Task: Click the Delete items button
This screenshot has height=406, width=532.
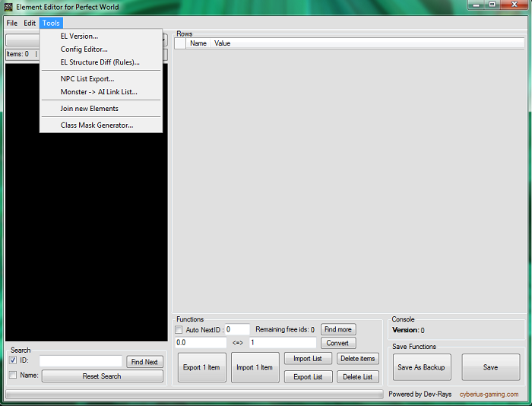Action: tap(358, 358)
